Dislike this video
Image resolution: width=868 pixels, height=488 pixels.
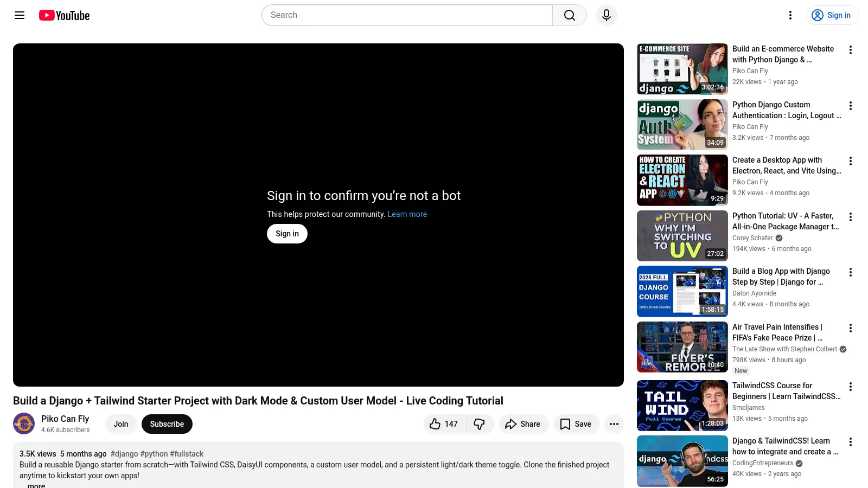pyautogui.click(x=480, y=424)
